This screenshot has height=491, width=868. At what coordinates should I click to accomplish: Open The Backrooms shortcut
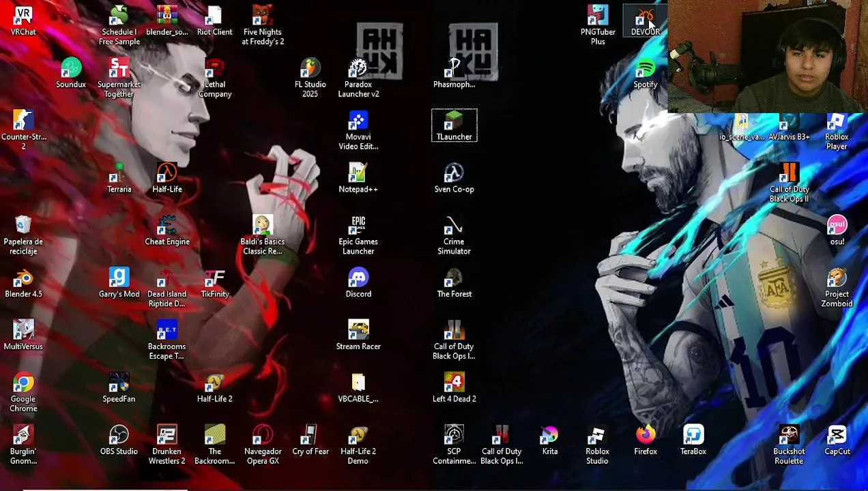point(215,445)
